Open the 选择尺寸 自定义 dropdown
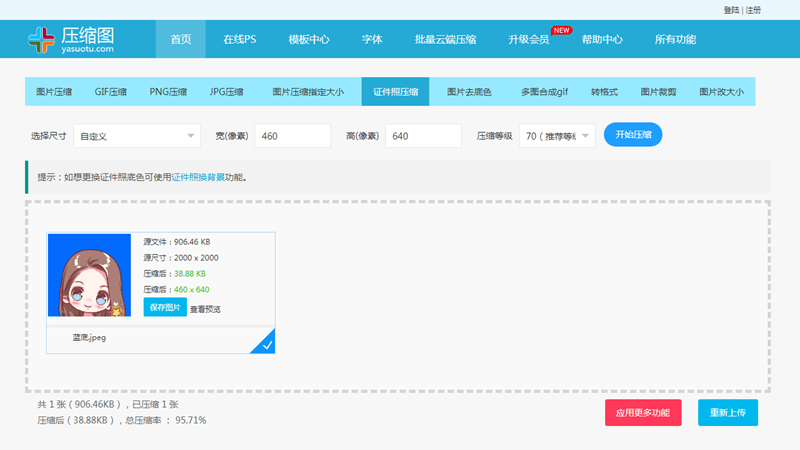Image resolution: width=800 pixels, height=450 pixels. (137, 136)
